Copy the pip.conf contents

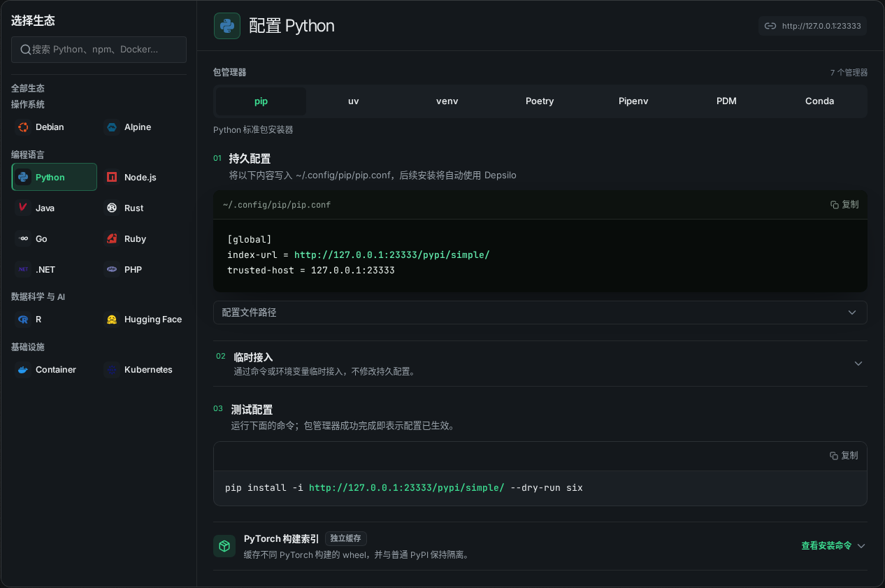[x=844, y=205]
